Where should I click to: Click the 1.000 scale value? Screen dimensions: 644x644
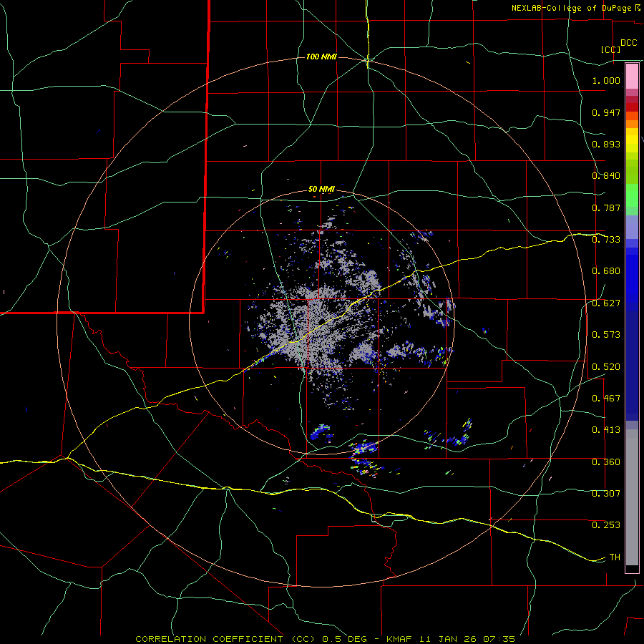(606, 80)
